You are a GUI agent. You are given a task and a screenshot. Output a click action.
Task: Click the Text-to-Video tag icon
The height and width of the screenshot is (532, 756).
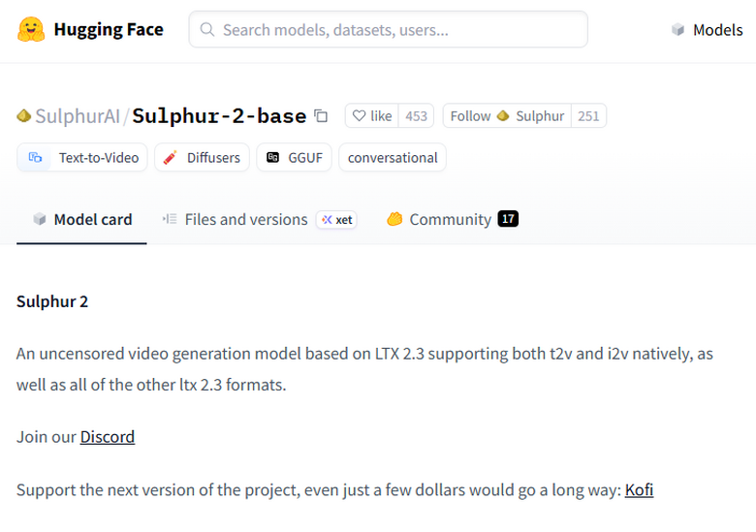tap(35, 158)
